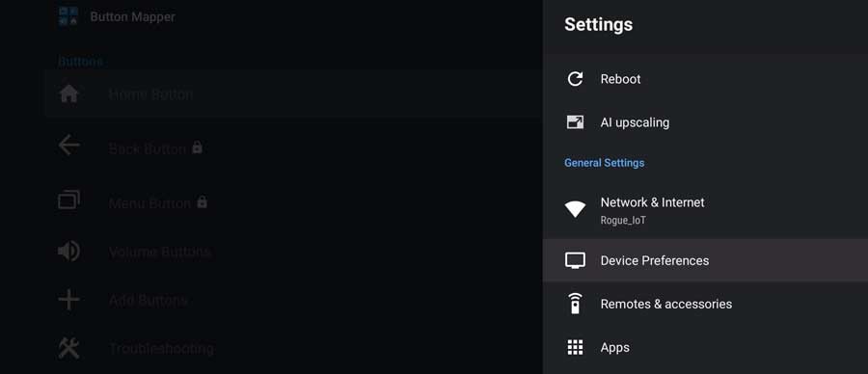Image resolution: width=868 pixels, height=374 pixels.
Task: Click the Volume Buttons speaker icon
Action: point(68,252)
